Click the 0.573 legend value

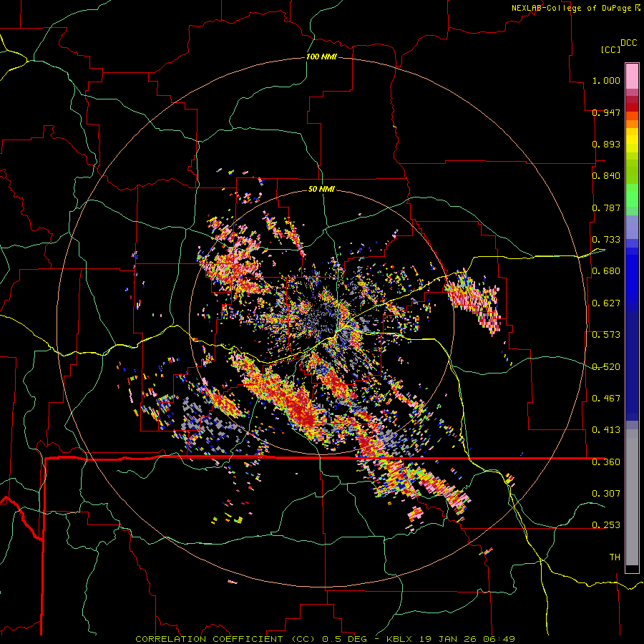point(606,335)
